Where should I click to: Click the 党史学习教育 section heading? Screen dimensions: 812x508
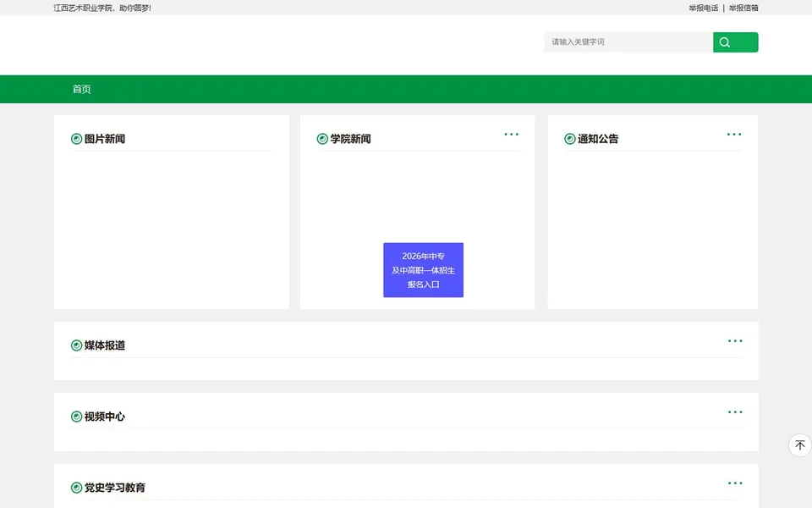115,488
